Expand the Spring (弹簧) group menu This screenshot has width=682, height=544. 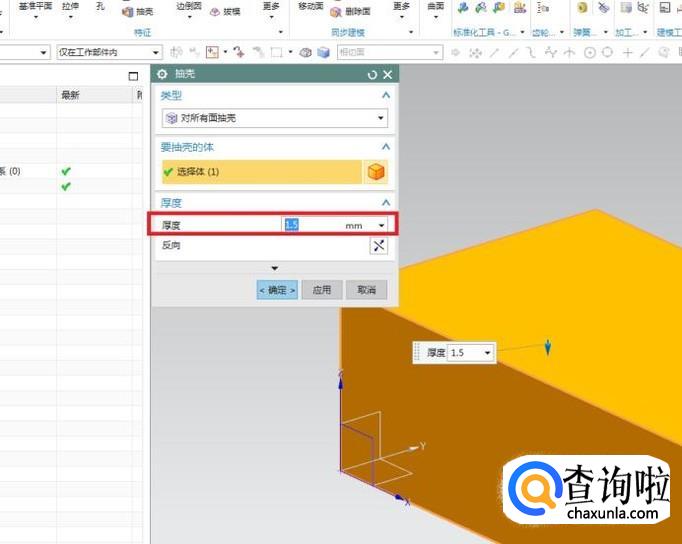coord(605,32)
